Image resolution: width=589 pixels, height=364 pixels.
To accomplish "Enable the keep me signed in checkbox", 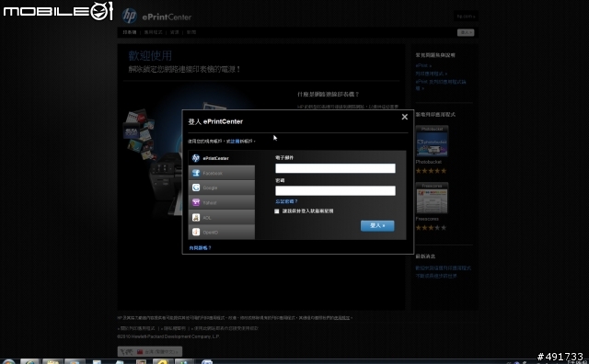I will [277, 211].
